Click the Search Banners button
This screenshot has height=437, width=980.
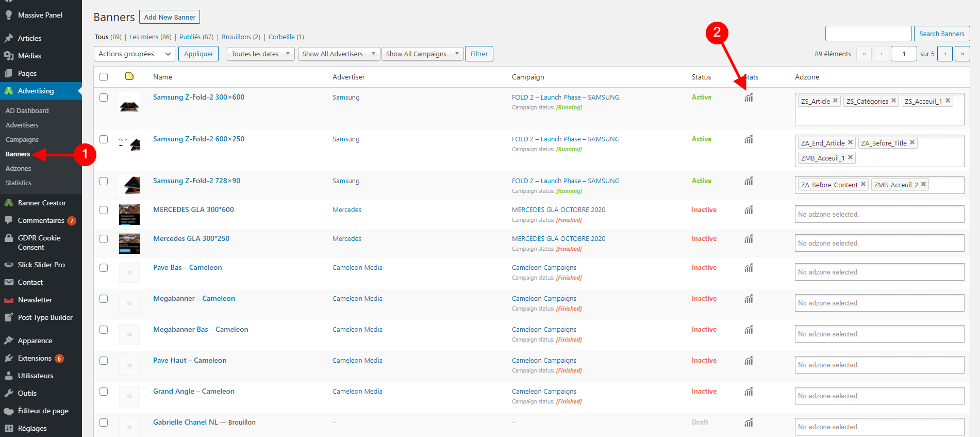pos(941,34)
